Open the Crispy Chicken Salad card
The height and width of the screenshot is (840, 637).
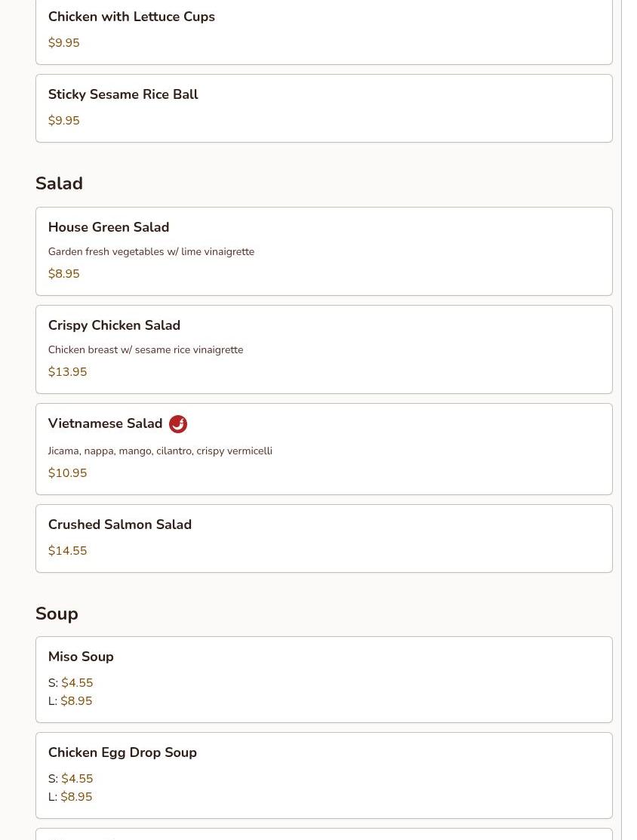(x=324, y=349)
